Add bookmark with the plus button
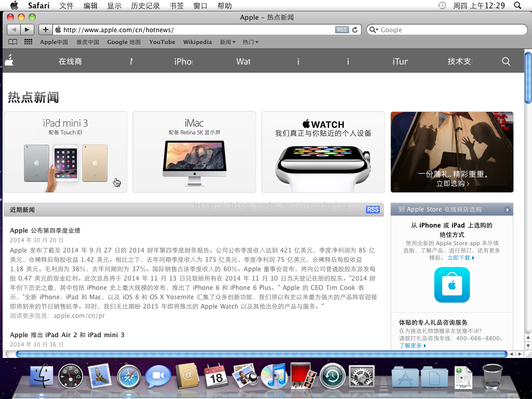 coord(46,30)
